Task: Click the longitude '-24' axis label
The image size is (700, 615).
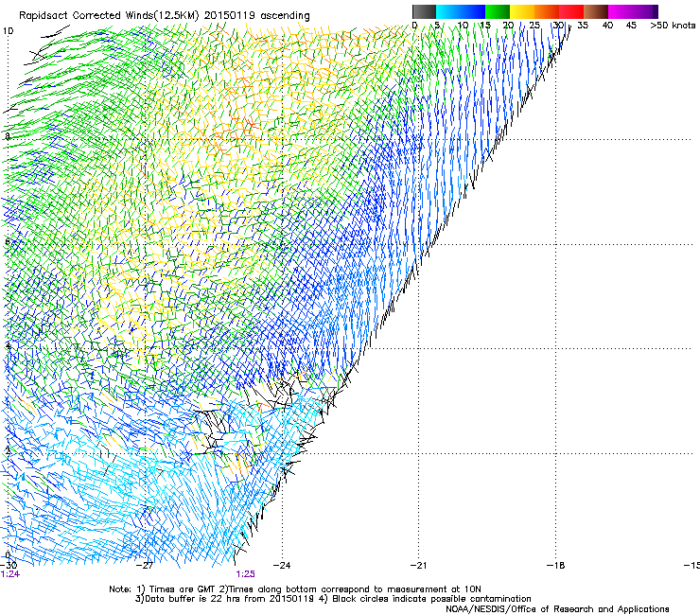Action: tap(282, 565)
